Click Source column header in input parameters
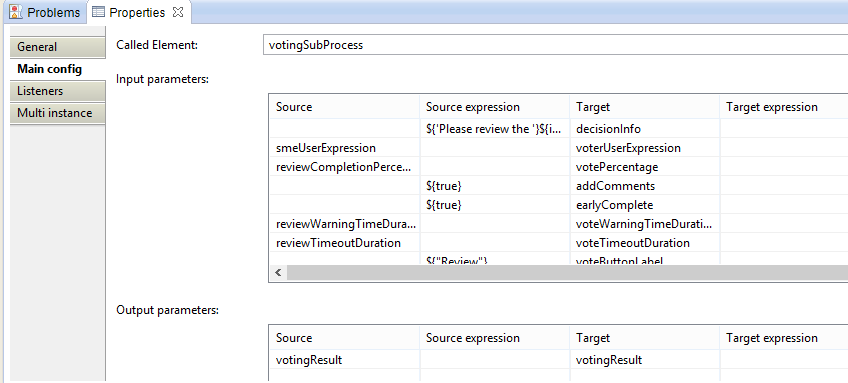This screenshot has width=848, height=383. (344, 107)
